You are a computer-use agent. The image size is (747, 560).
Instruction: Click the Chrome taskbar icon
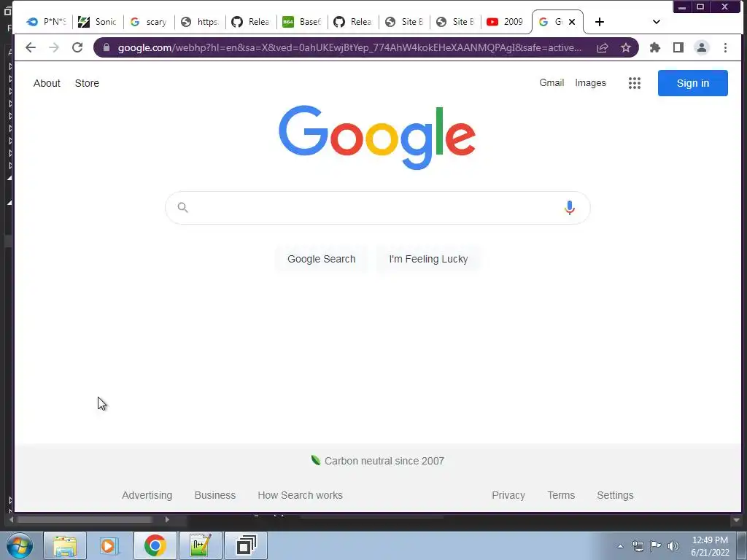coord(155,545)
